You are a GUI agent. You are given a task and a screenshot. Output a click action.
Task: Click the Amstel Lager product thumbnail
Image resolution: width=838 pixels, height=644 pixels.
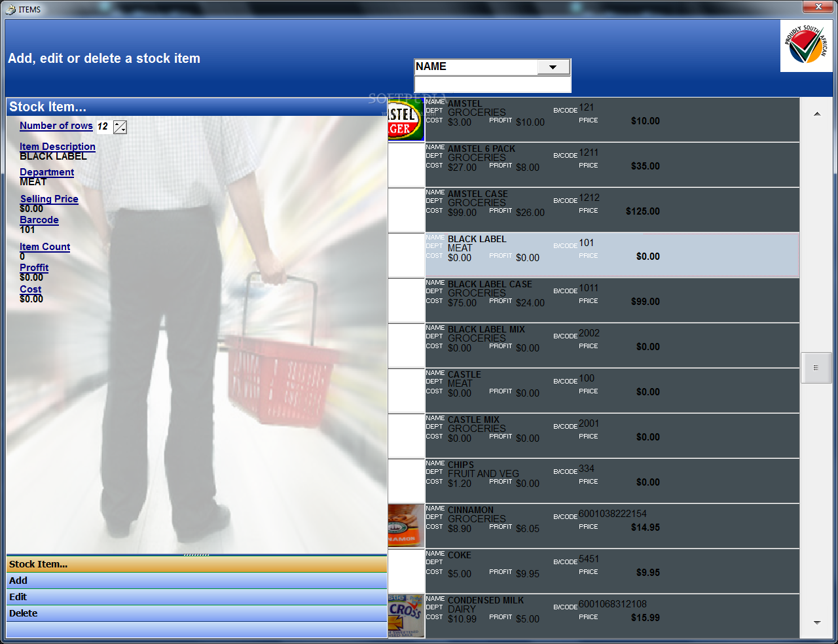(406, 120)
